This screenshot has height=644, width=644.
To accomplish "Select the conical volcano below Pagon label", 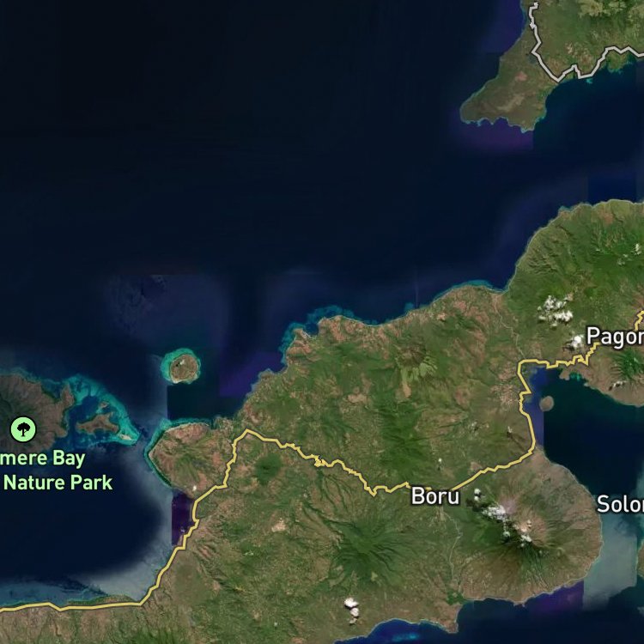I will [x=628, y=364].
